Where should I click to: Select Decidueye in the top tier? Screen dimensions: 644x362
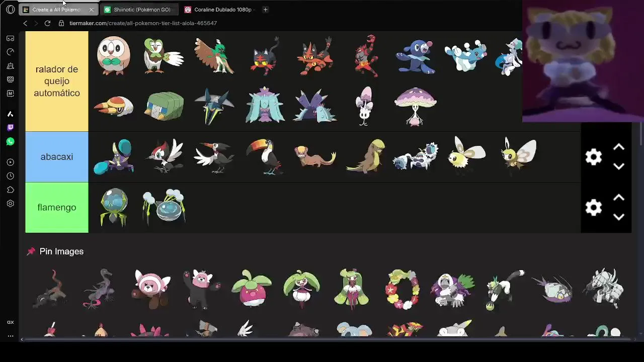click(x=214, y=56)
